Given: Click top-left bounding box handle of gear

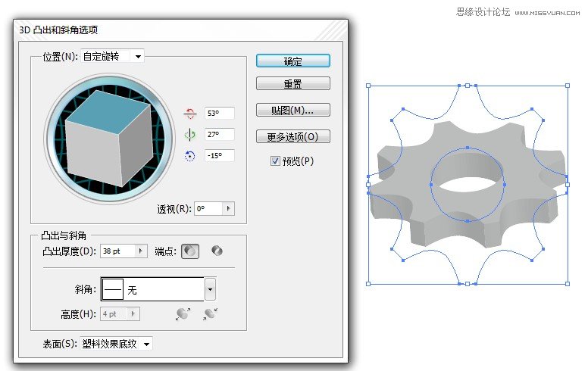Looking at the screenshot, I should click(368, 86).
